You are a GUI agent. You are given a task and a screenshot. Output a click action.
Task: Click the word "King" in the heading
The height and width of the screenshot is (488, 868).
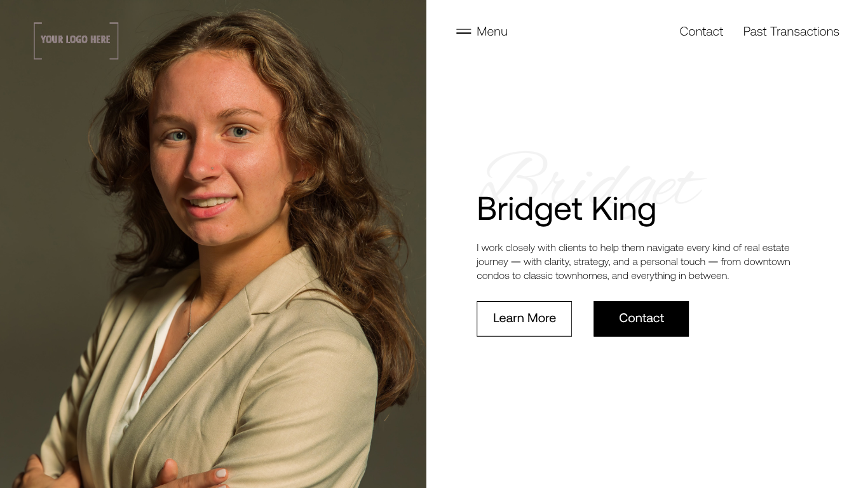[x=623, y=209]
